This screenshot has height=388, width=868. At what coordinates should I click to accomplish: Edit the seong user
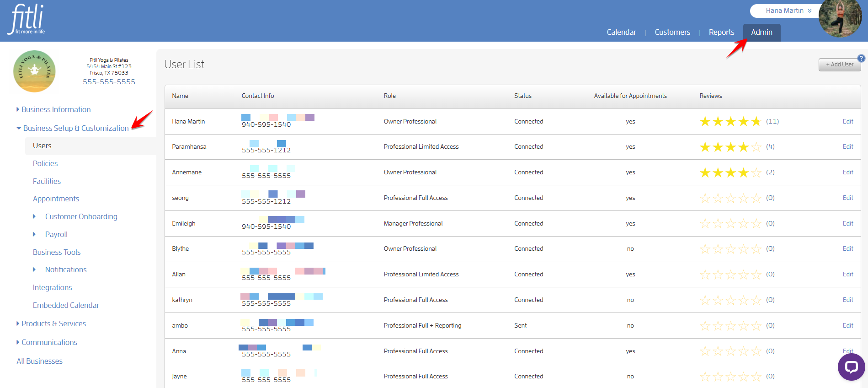click(x=848, y=198)
